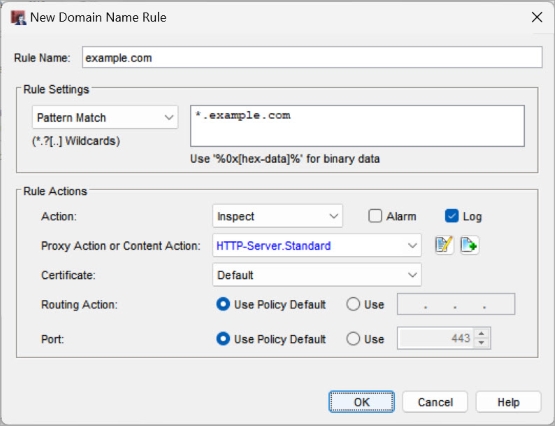The width and height of the screenshot is (555, 426).
Task: Decrease port value with spinner down arrow
Action: 481,343
